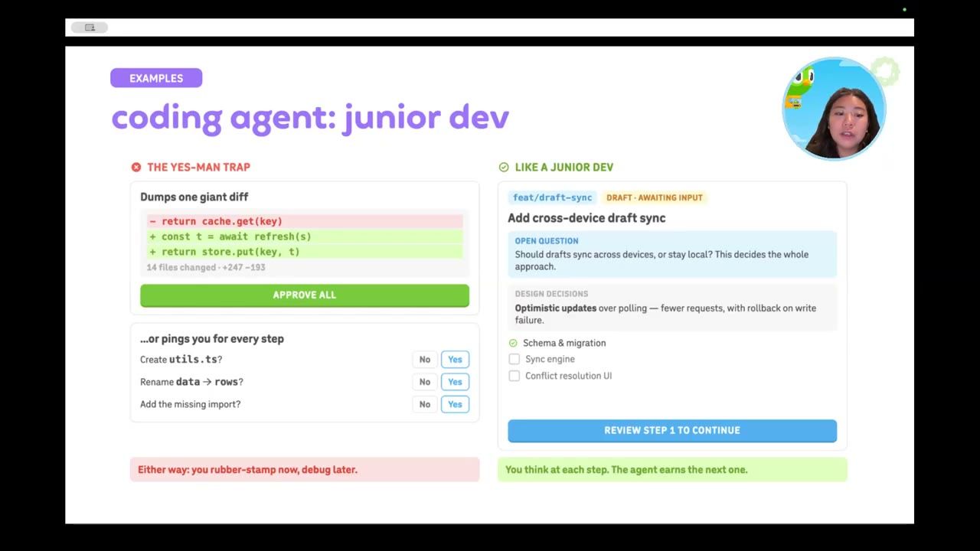Click the green status dot at top right

(x=904, y=9)
